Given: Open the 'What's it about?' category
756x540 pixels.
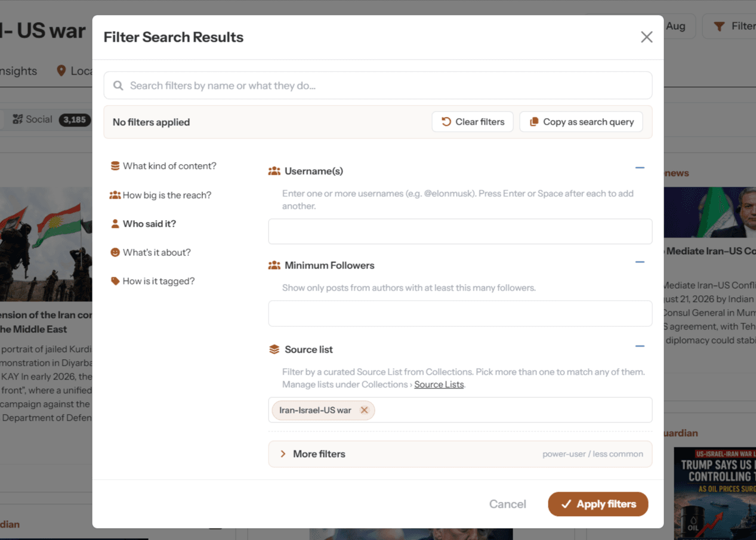Looking at the screenshot, I should (150, 252).
